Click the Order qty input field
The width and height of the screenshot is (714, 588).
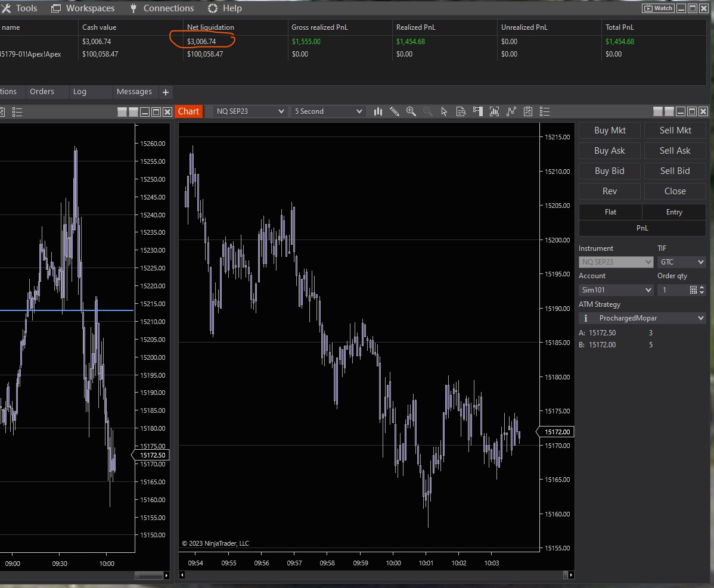672,290
